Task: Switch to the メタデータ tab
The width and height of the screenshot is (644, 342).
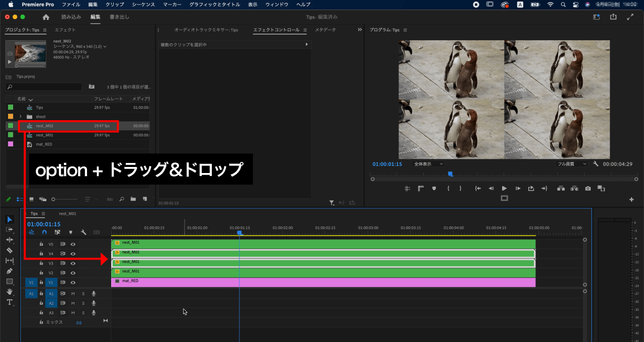Action: 325,30
